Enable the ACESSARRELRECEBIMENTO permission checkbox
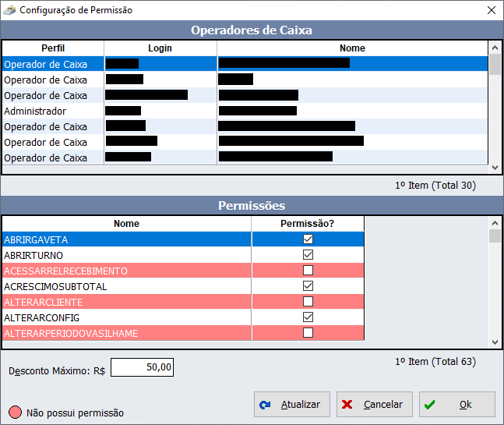Screen dimensions: 504x425 tap(308, 271)
